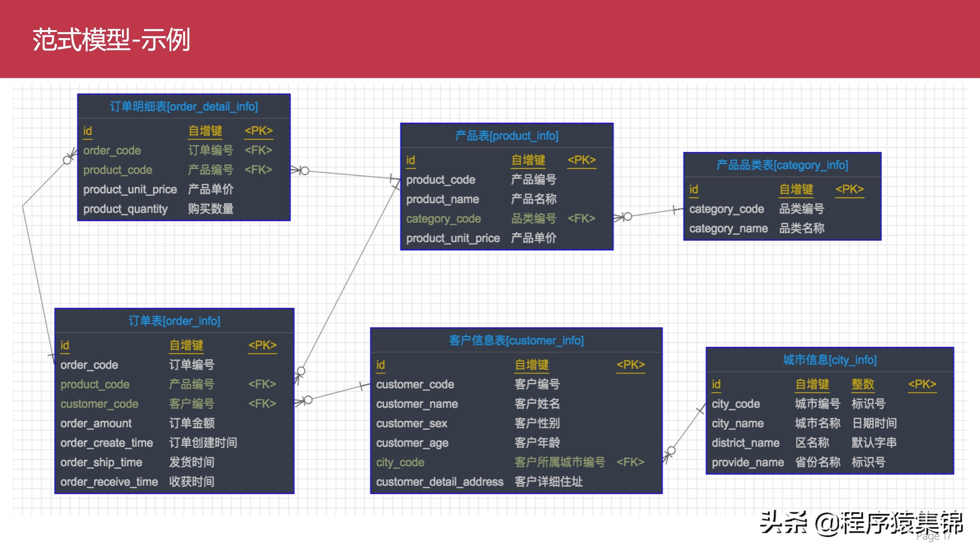Click customer_code field in customer_info table
The image size is (980, 551).
[x=415, y=384]
